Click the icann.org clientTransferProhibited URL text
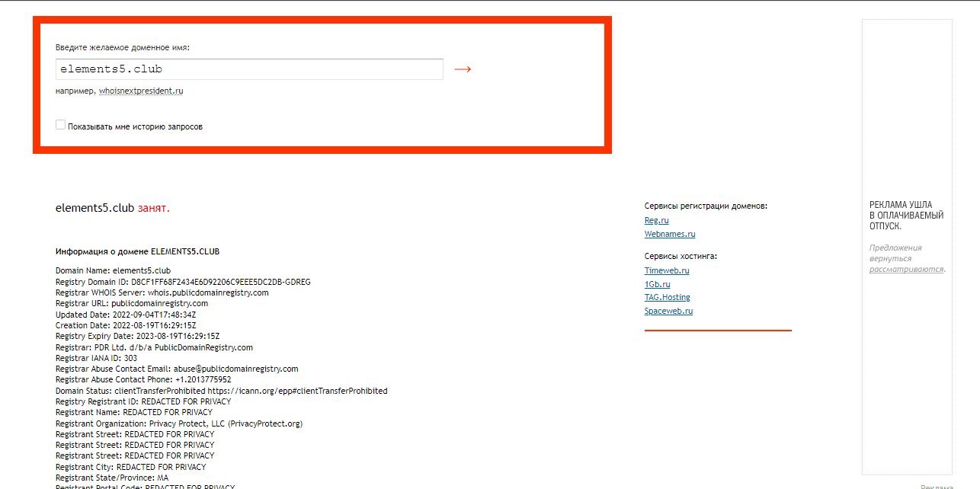980x489 pixels. (x=297, y=391)
